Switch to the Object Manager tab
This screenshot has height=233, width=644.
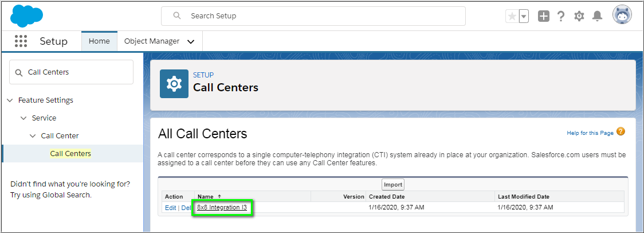click(x=152, y=41)
